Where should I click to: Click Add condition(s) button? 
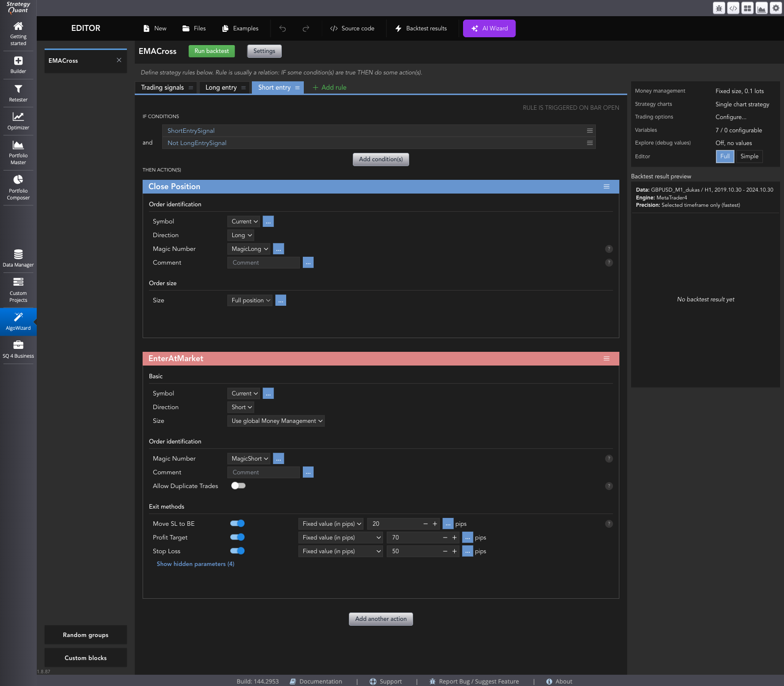[x=381, y=159]
